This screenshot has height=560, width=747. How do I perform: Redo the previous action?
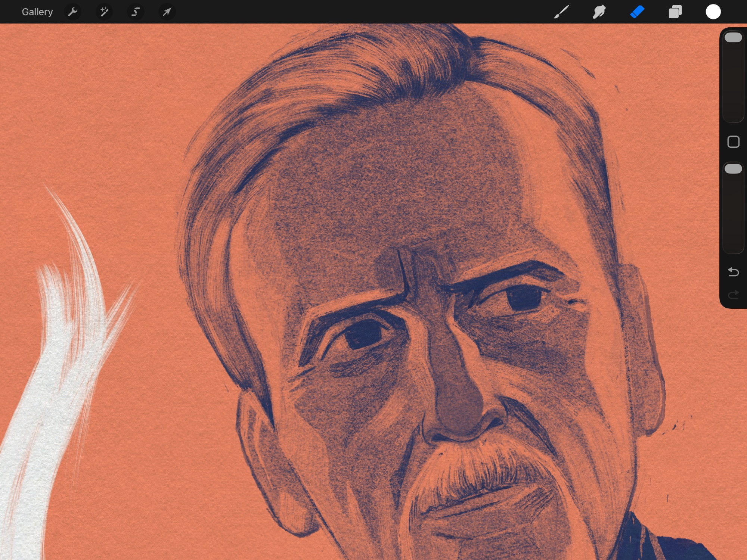[733, 295]
